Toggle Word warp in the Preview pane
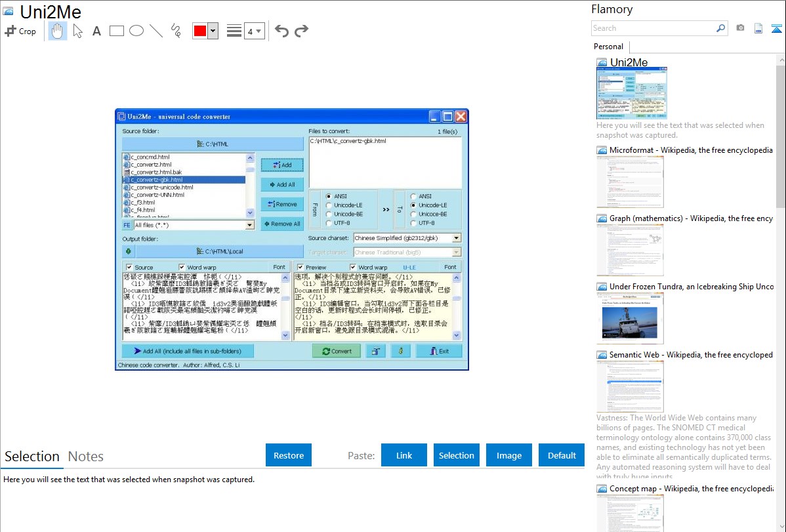This screenshot has height=532, width=786. pos(353,267)
